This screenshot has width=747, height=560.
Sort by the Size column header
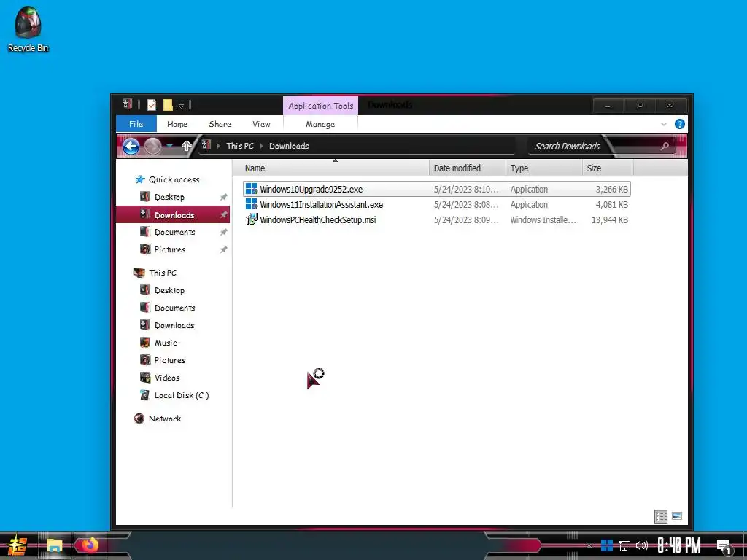click(x=608, y=168)
